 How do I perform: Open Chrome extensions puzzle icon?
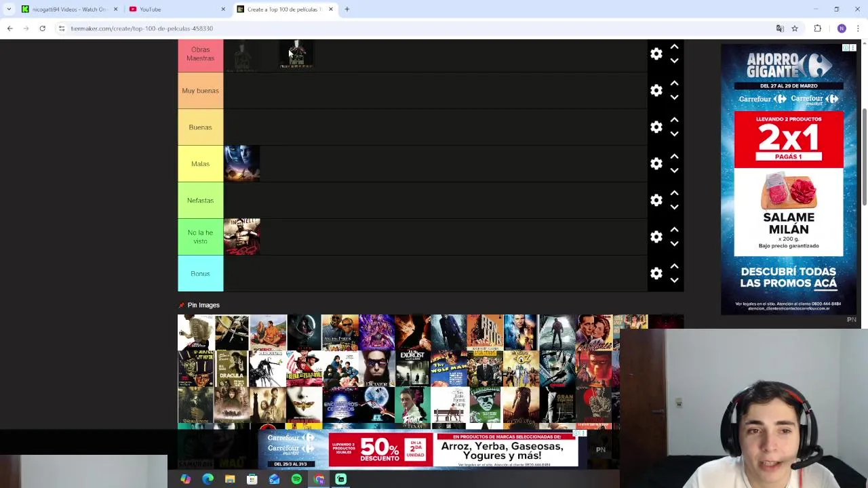coord(817,28)
